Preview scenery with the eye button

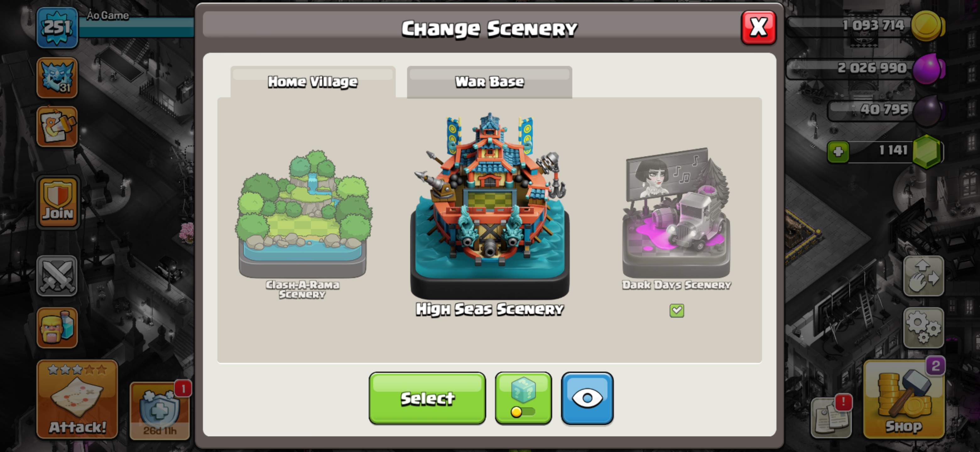click(587, 398)
